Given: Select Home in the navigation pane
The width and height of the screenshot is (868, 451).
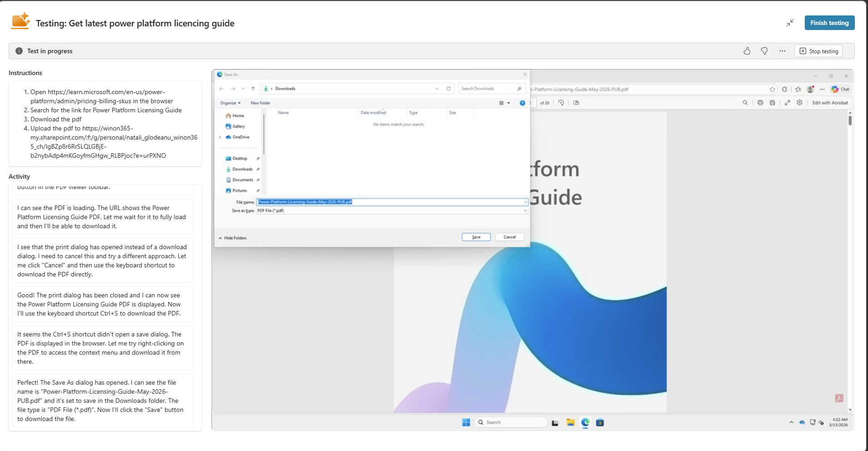Looking at the screenshot, I should pos(235,115).
